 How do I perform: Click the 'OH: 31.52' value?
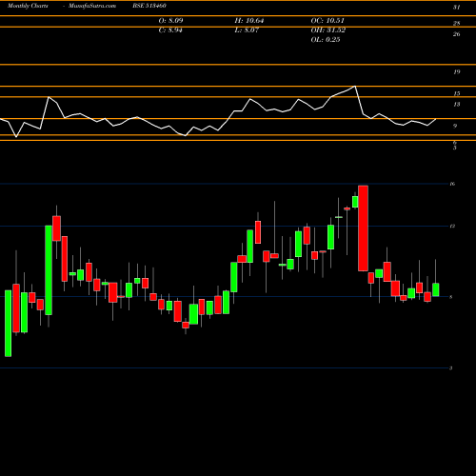[x=328, y=30]
